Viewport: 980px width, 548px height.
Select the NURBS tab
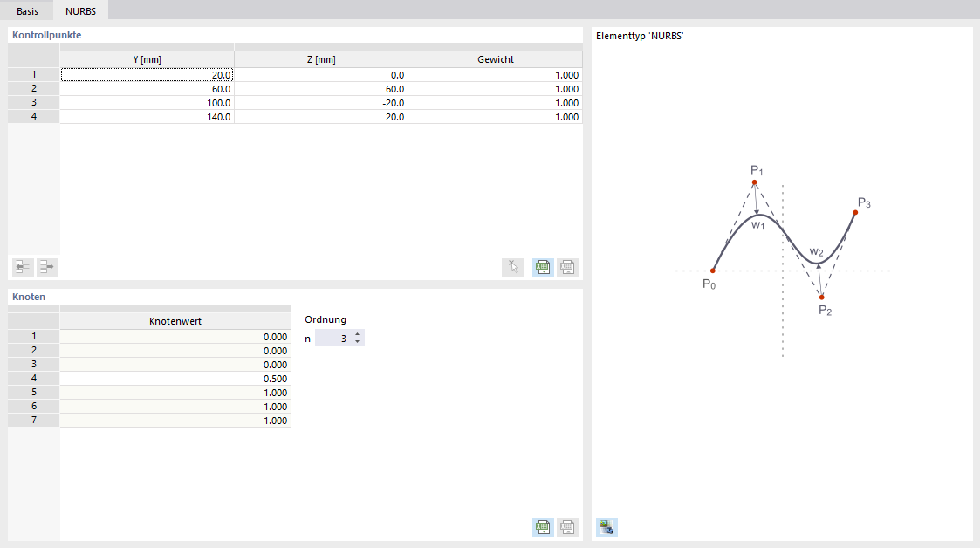coord(80,10)
